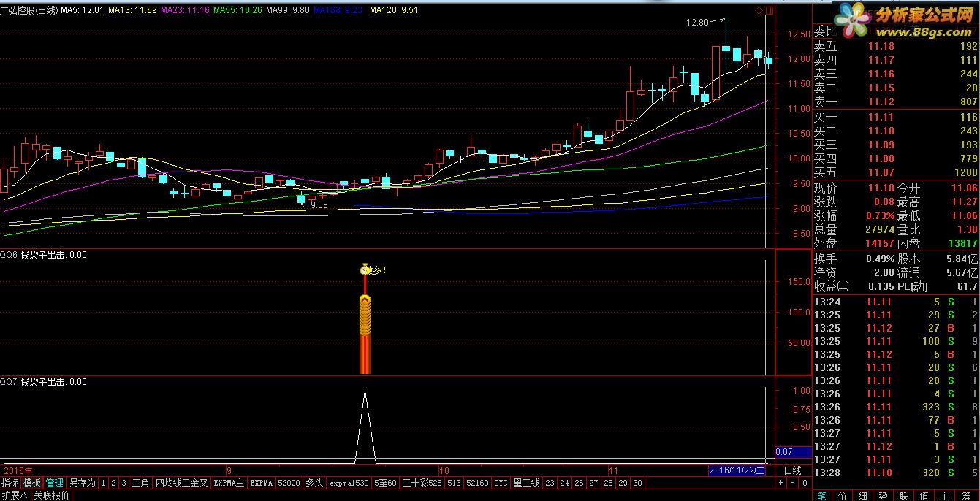Click the MA13: 11.69 legend label
The height and width of the screenshot is (501, 980).
[x=133, y=11]
